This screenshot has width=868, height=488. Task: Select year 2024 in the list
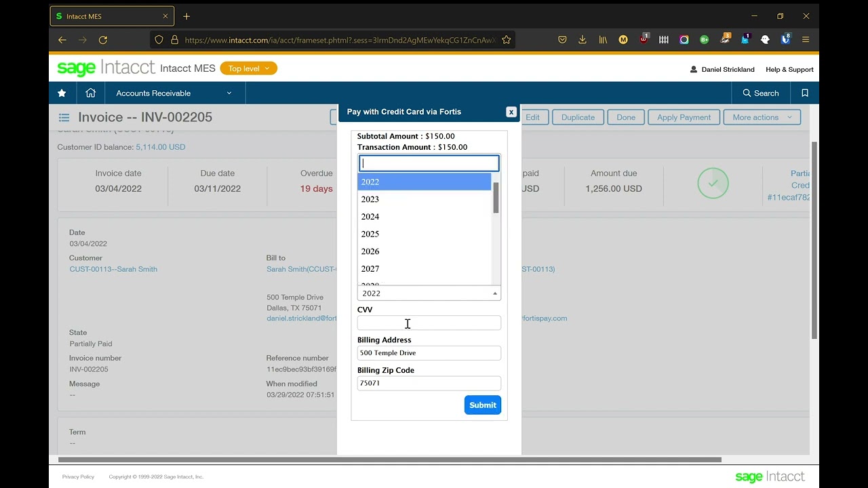click(424, 217)
